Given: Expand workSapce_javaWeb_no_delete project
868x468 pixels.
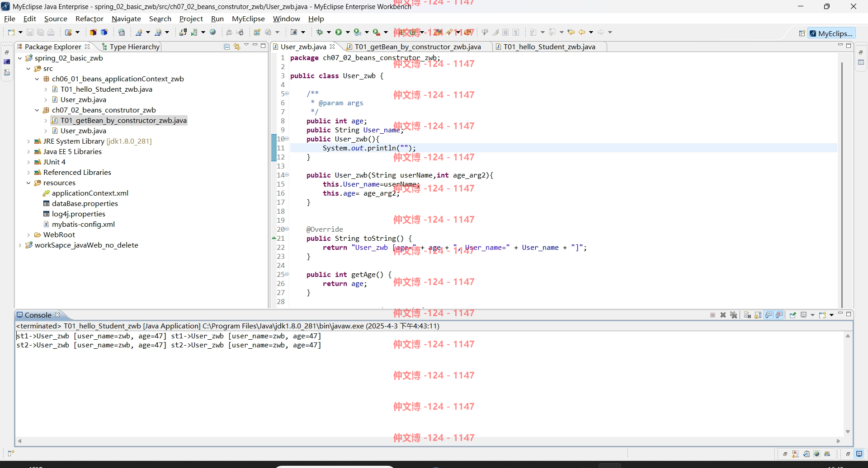Looking at the screenshot, I should point(20,245).
